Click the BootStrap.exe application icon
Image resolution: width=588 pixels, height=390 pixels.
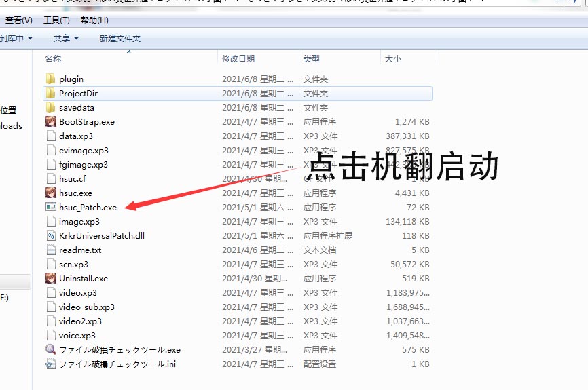(x=51, y=122)
